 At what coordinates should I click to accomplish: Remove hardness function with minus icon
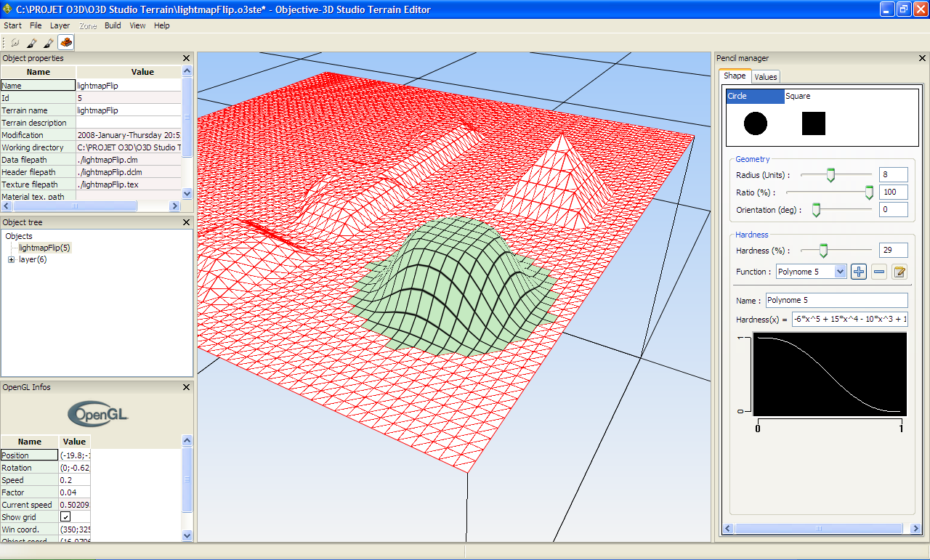pyautogui.click(x=879, y=272)
